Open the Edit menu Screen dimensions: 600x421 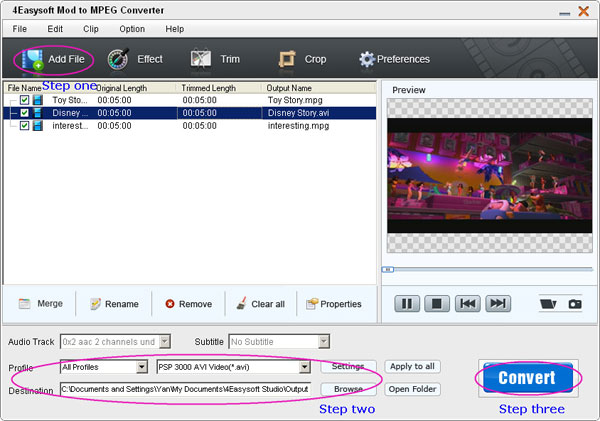(55, 29)
